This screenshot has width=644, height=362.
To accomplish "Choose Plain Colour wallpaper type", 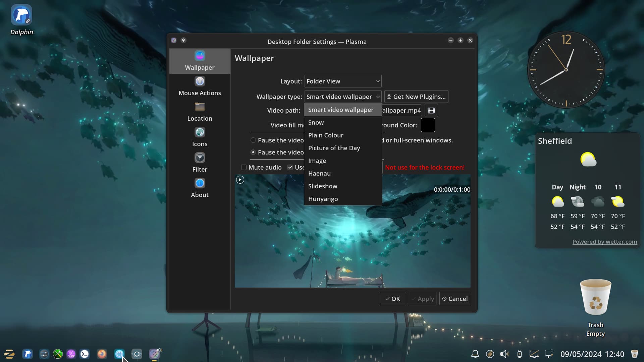I will click(x=343, y=135).
